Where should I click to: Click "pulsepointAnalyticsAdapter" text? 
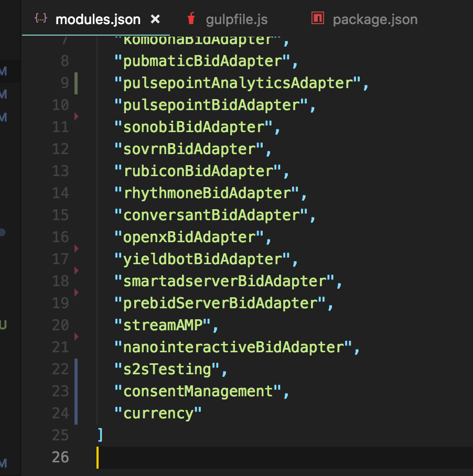(x=238, y=83)
